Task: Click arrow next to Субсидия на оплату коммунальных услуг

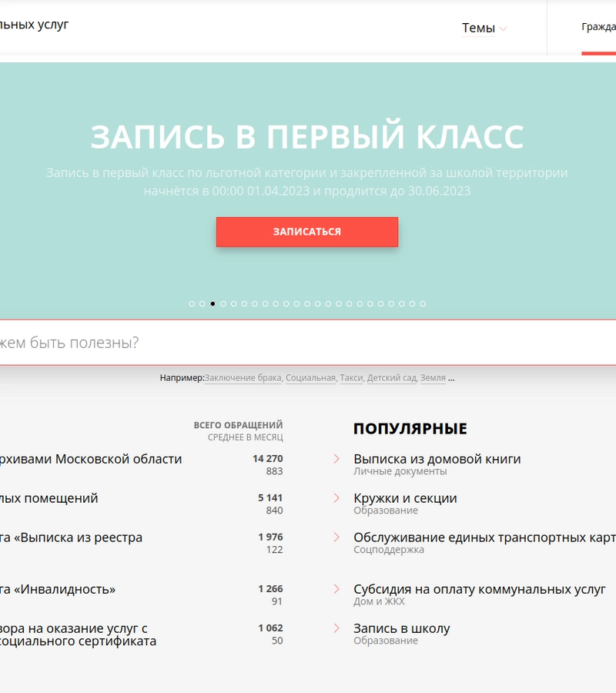Action: (x=336, y=589)
